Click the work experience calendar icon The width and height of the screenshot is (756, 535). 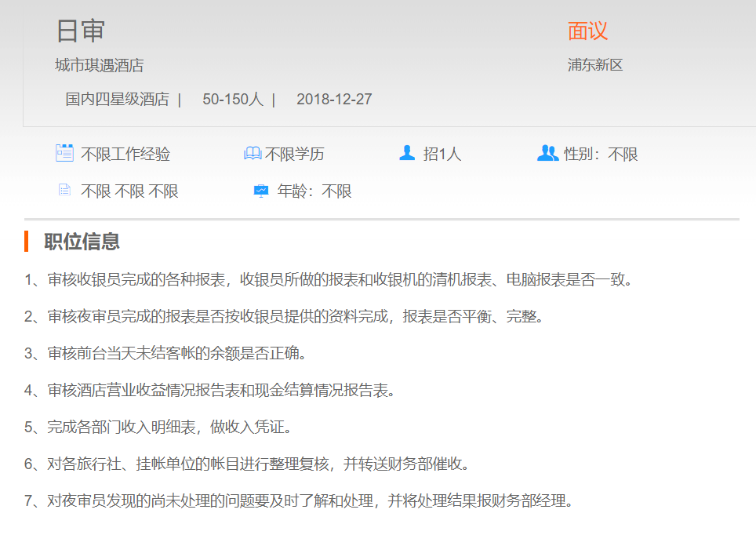[x=64, y=153]
